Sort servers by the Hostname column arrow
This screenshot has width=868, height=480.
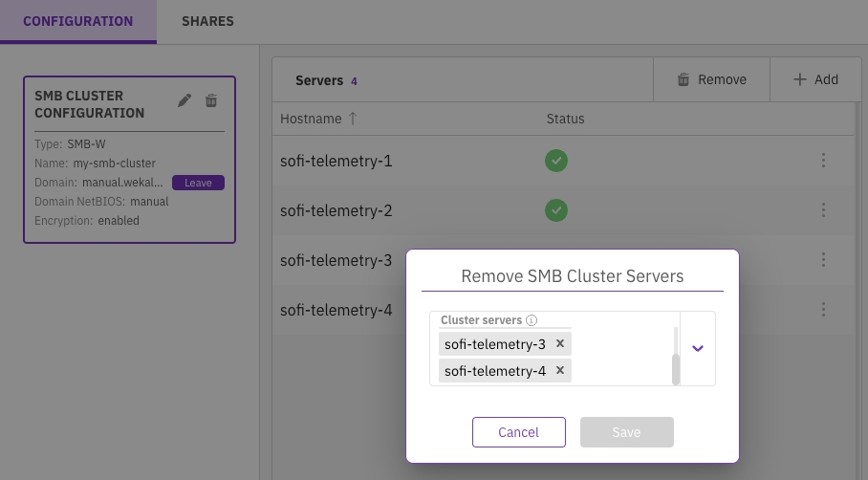click(353, 119)
